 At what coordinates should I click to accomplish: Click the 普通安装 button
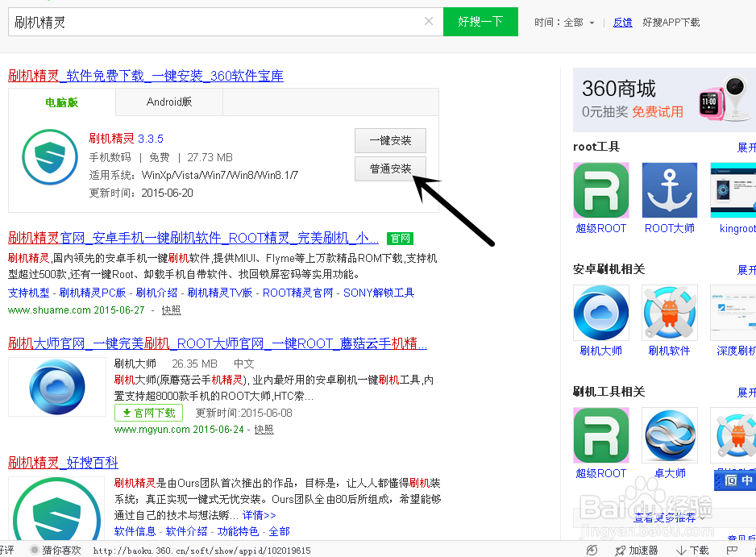391,168
